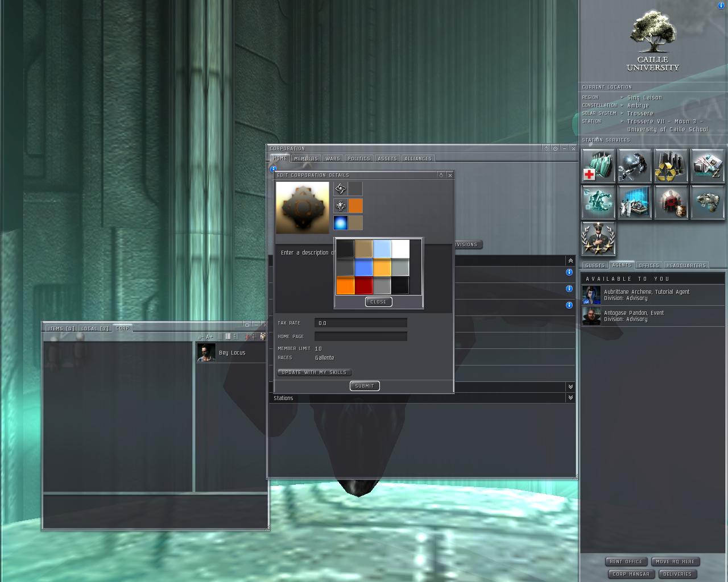Toggle pin on the chat channel window

247,325
